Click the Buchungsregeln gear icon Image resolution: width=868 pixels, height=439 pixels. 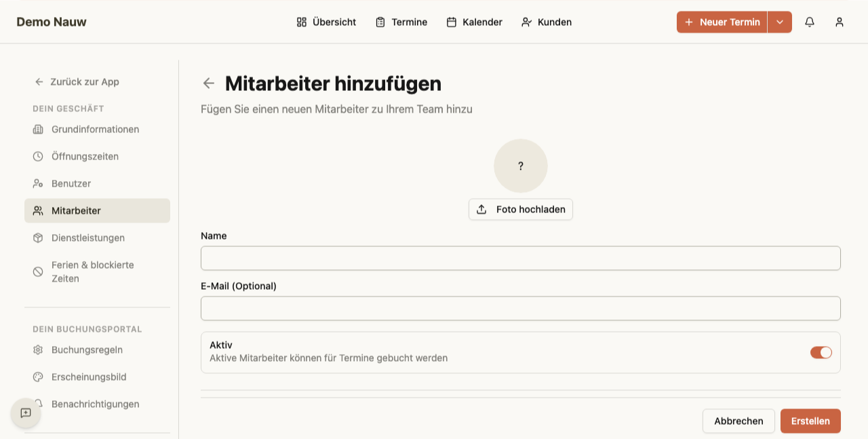coord(38,349)
